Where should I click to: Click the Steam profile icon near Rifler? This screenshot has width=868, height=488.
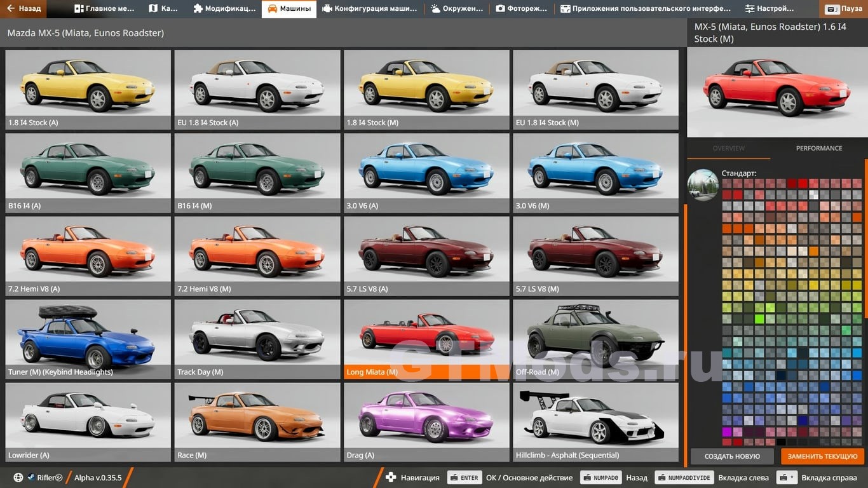click(x=31, y=477)
